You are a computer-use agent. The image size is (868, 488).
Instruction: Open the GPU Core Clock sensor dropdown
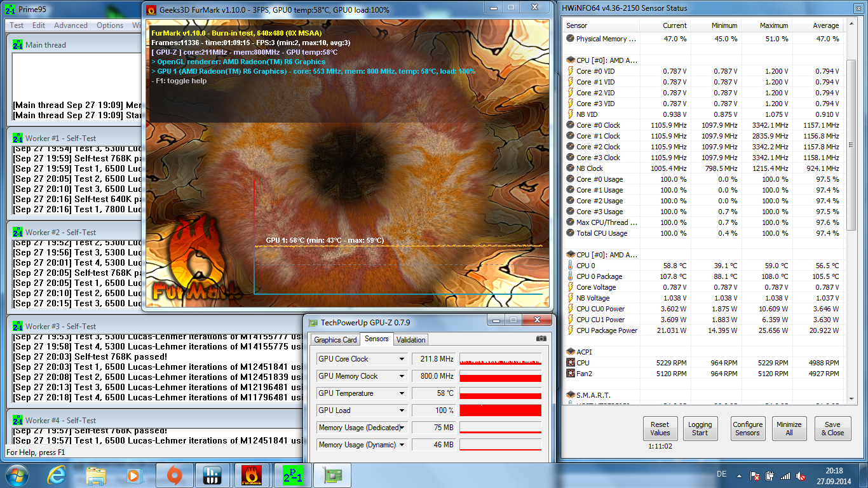pyautogui.click(x=402, y=359)
